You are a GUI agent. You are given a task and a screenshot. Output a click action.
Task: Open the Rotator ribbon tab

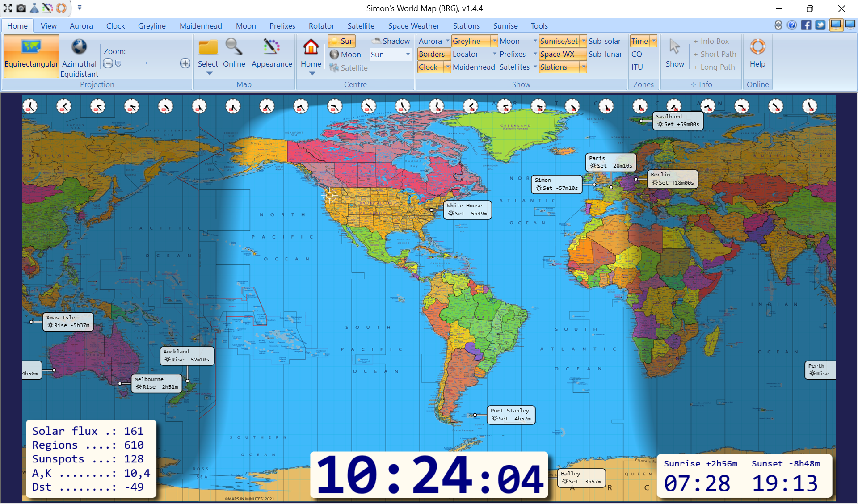click(x=321, y=25)
